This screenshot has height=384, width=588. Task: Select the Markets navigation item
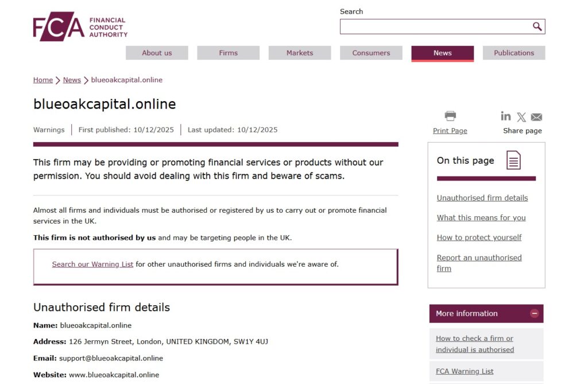[x=299, y=52]
